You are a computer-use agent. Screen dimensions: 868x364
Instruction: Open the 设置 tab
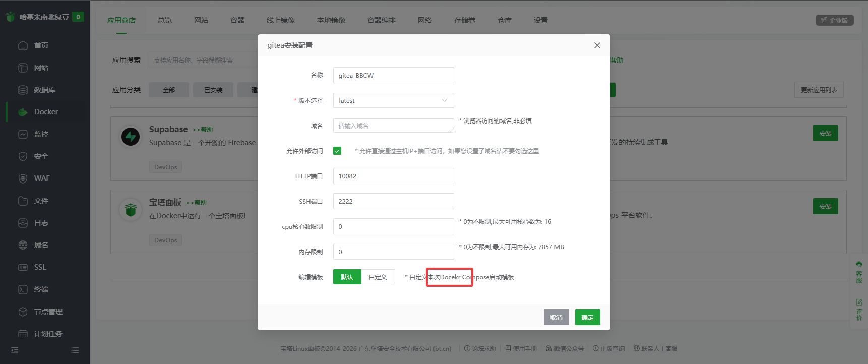541,20
